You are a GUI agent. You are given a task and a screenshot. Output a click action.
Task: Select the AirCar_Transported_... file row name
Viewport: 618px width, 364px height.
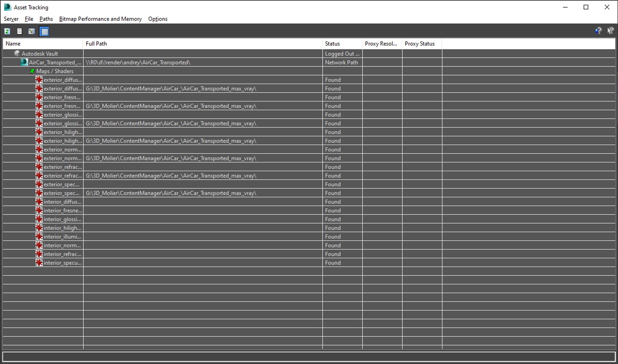[55, 62]
